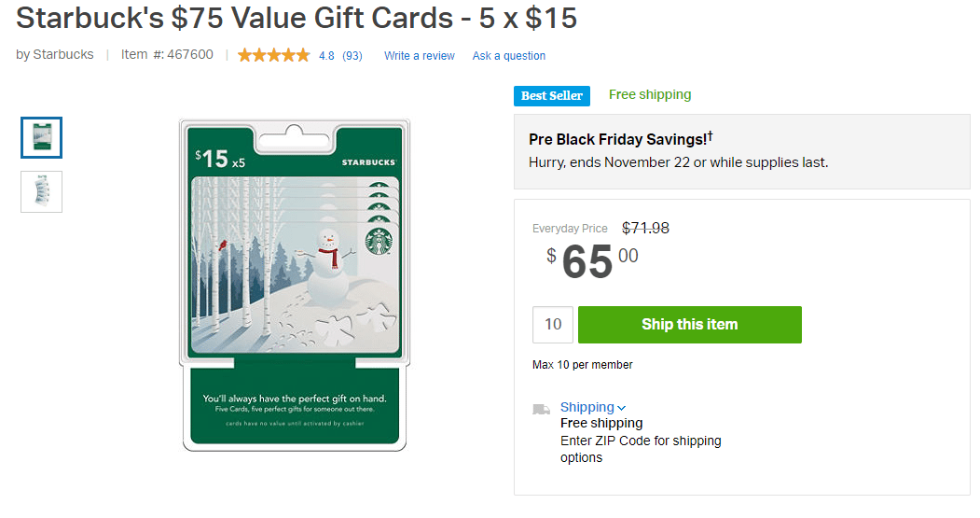Click the Best Seller badge
980x518 pixels.
(x=552, y=96)
